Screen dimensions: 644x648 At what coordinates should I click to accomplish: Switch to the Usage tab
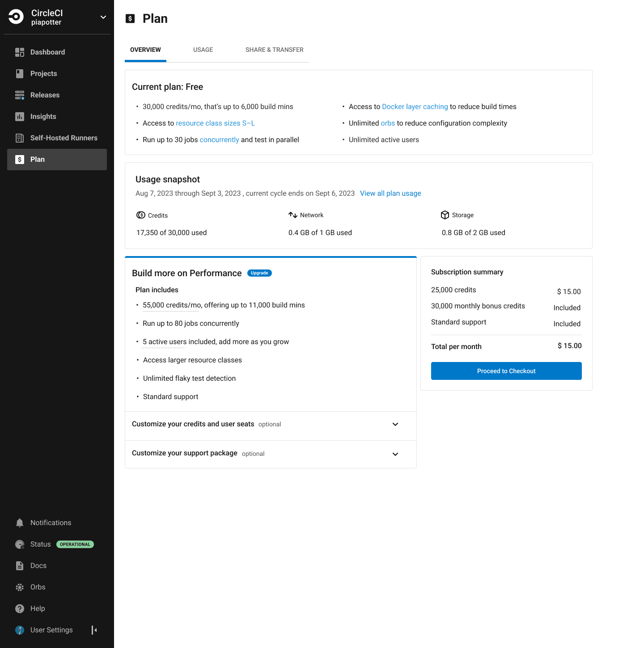click(203, 50)
